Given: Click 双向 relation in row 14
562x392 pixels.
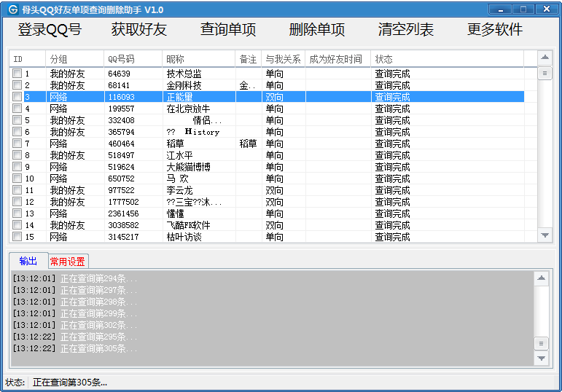Looking at the screenshot, I should [x=275, y=225].
